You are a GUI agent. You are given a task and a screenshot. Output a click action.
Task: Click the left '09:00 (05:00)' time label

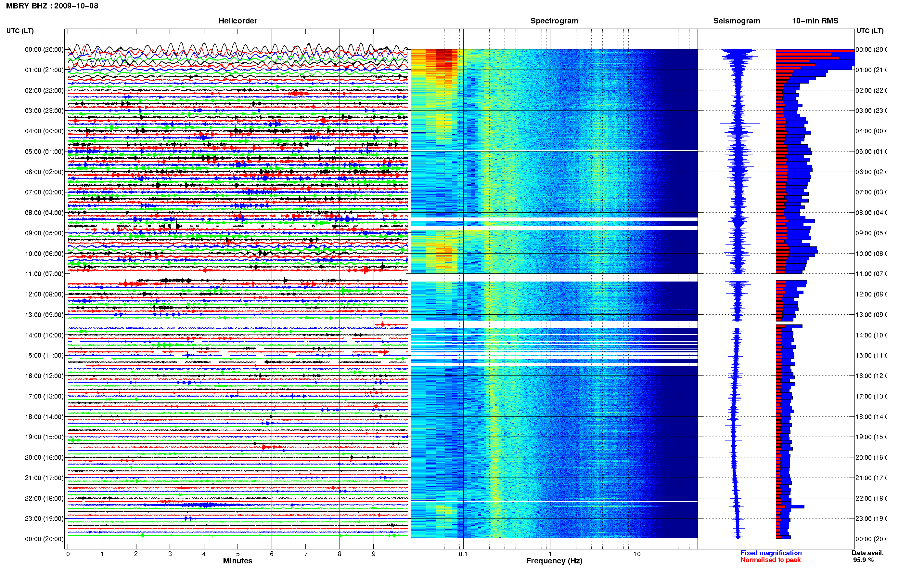pos(44,233)
